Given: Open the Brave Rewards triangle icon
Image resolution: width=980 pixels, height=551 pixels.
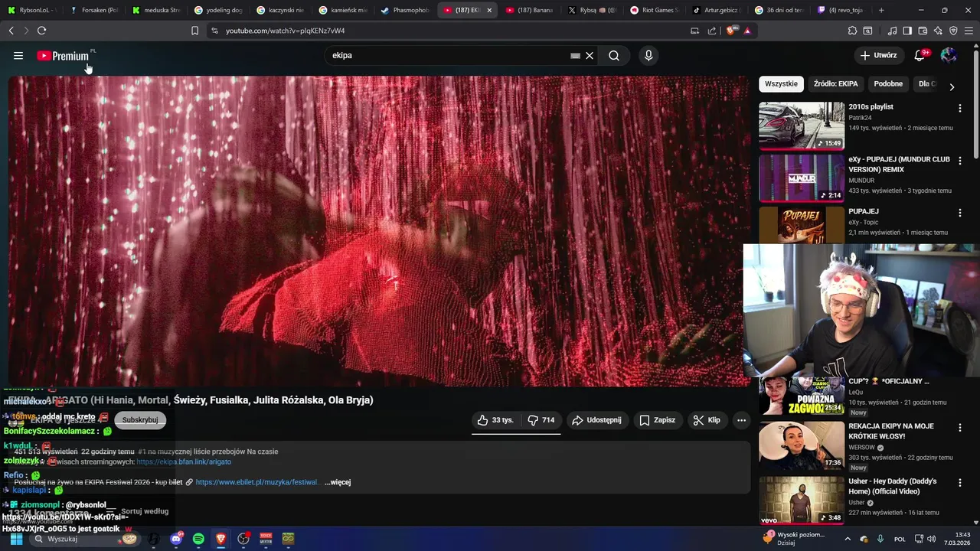Looking at the screenshot, I should 747,31.
